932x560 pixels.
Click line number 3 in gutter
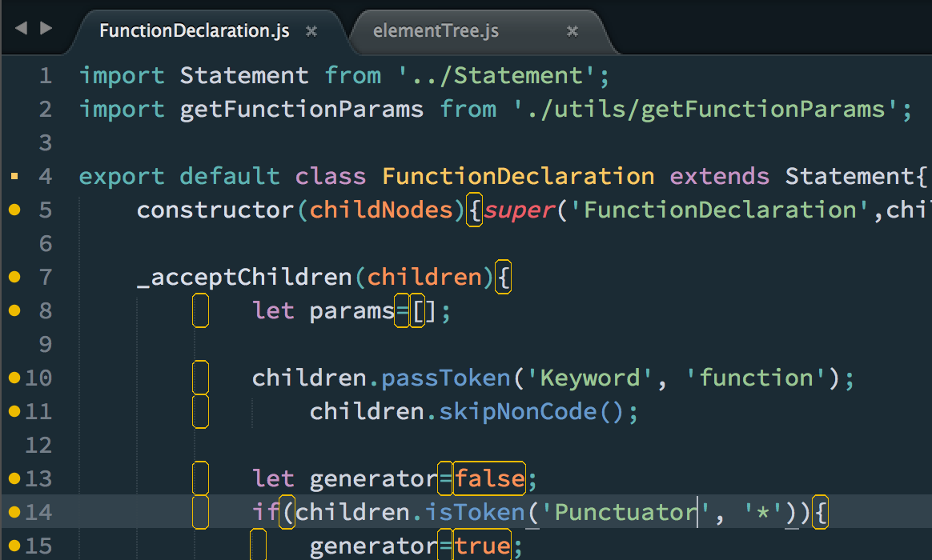point(46,143)
